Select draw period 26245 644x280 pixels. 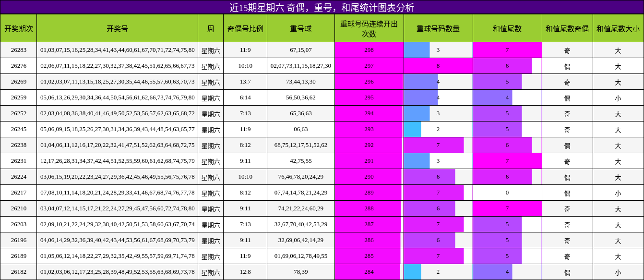coord(18,129)
